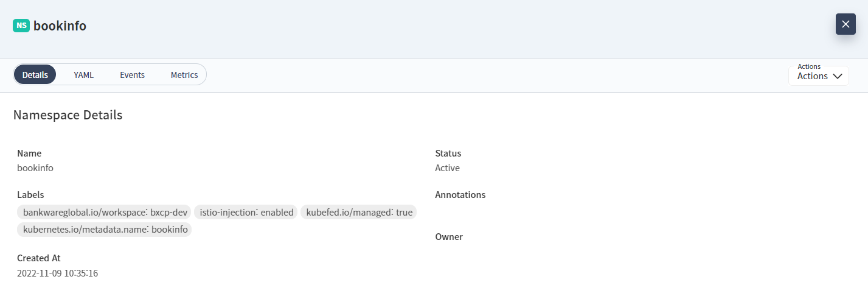Click the kubernetes.io/metadata.name label chip
This screenshot has width=868, height=282.
[x=105, y=230]
